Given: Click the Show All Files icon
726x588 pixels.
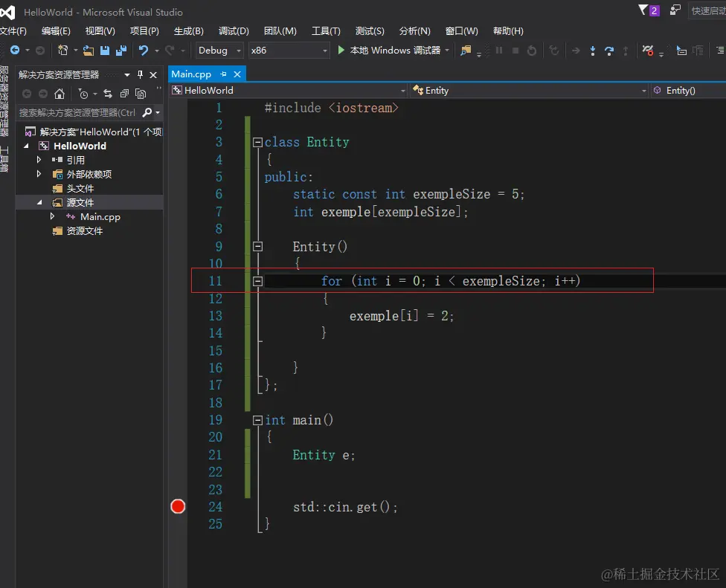Looking at the screenshot, I should pos(141,94).
